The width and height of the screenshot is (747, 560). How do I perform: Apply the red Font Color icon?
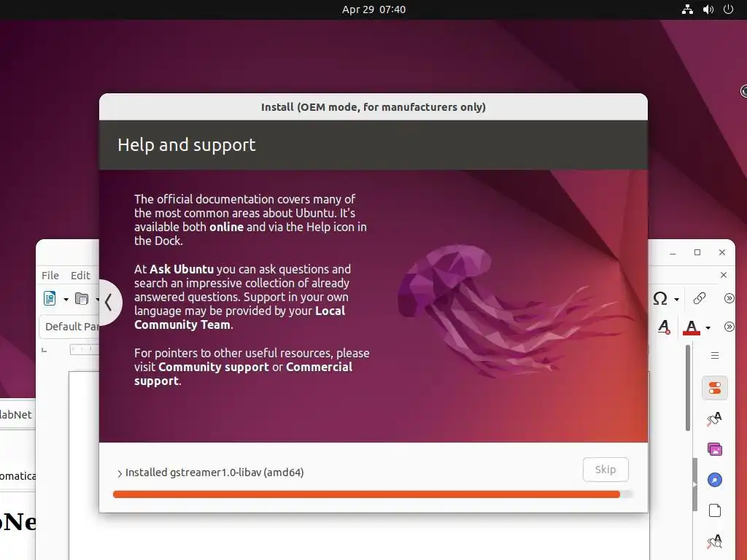[x=692, y=327]
